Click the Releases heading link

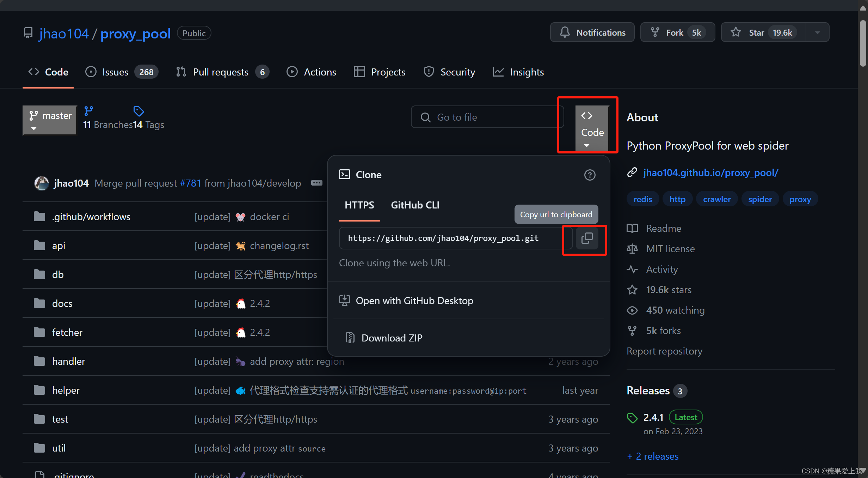pyautogui.click(x=648, y=391)
